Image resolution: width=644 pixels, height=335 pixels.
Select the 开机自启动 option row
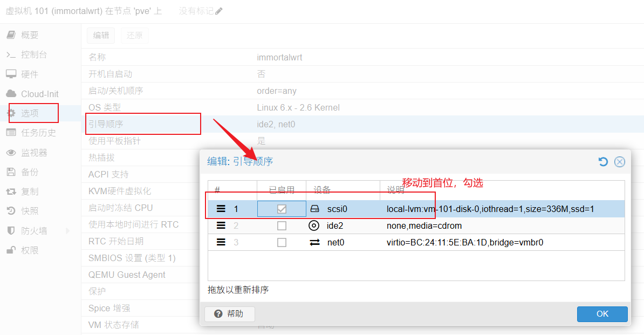(x=362, y=74)
